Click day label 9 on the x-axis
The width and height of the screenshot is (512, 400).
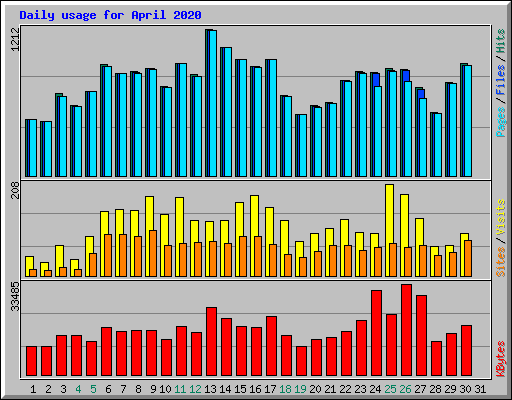[x=153, y=389]
